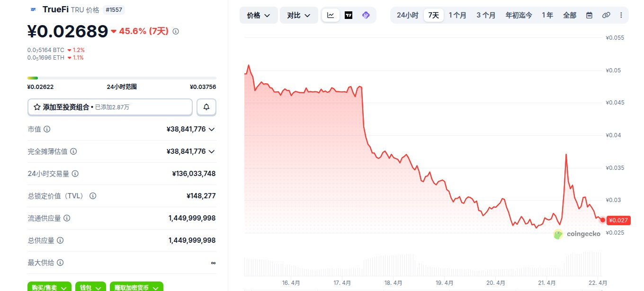644x291 pixels.
Task: Open the three-dot chart options menu
Action: (x=621, y=15)
